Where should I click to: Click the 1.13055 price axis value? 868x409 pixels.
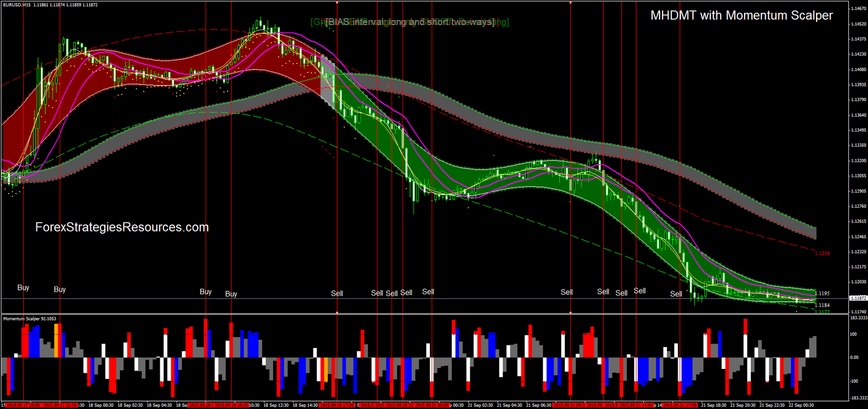pos(858,176)
